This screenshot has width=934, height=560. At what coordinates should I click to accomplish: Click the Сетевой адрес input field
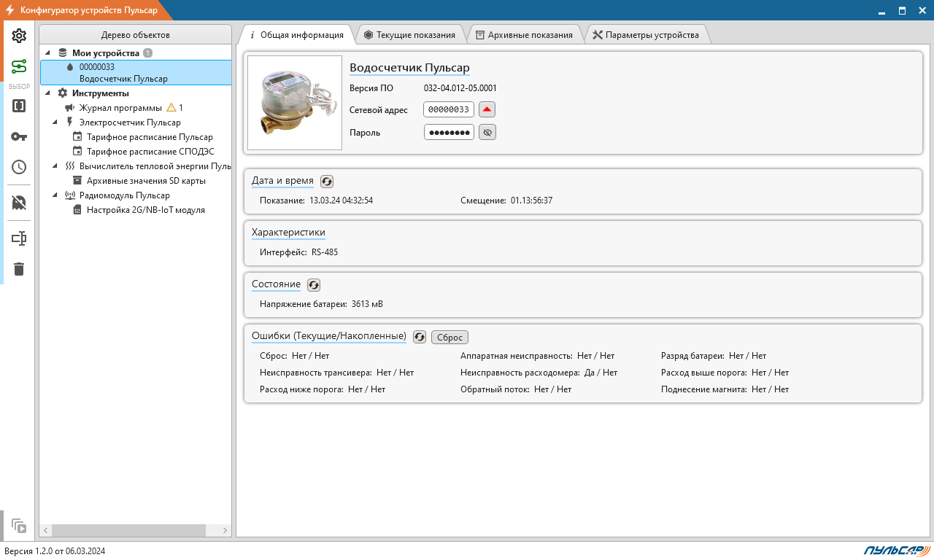tap(449, 109)
